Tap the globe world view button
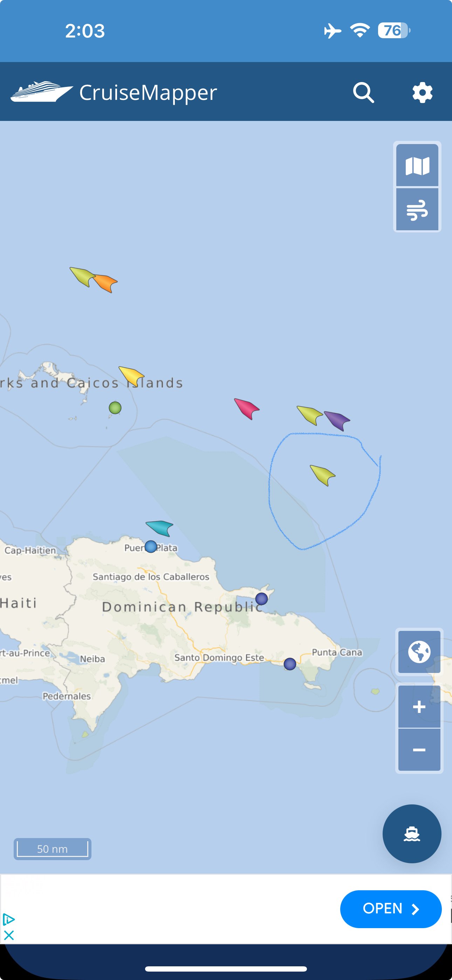This screenshot has height=980, width=452. (x=419, y=652)
